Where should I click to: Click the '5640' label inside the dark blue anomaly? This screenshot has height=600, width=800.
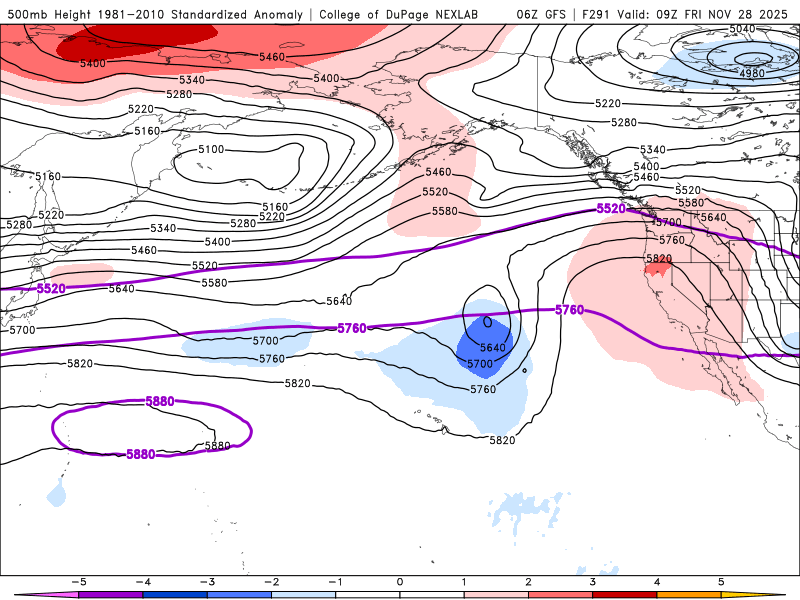[492, 347]
